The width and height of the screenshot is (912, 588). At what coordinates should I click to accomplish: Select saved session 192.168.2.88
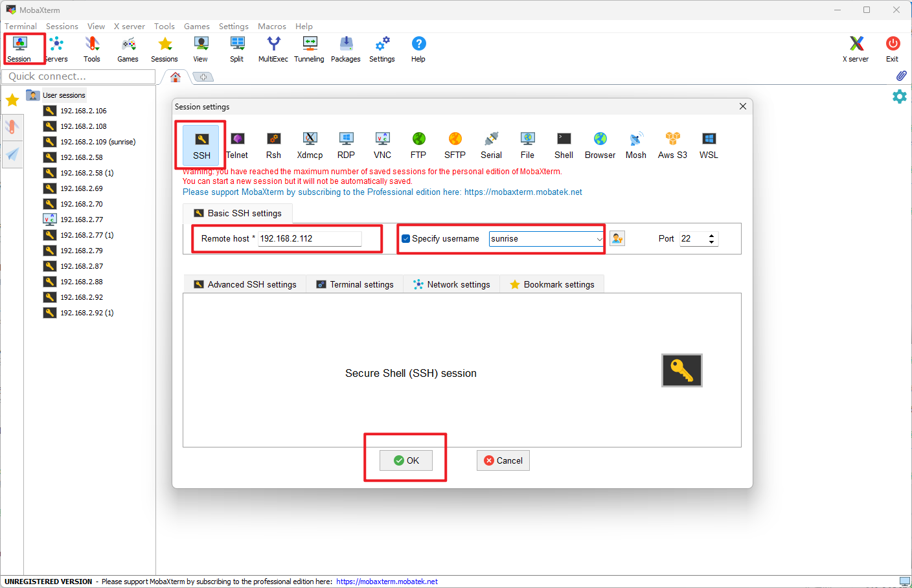[73, 282]
